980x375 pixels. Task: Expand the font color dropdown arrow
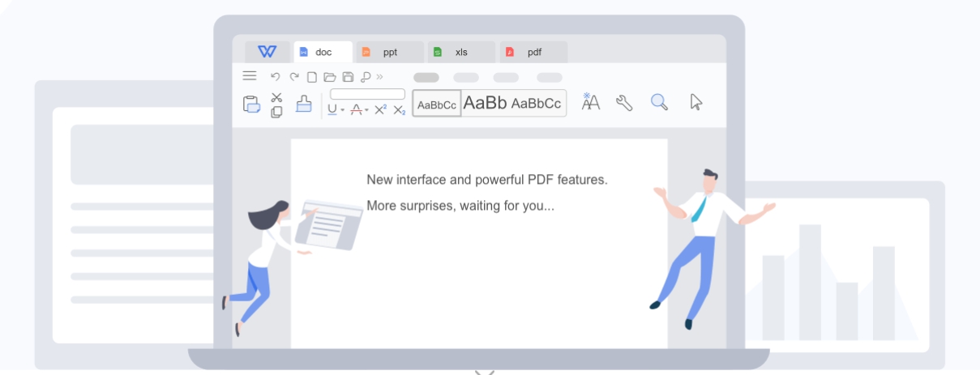[x=366, y=110]
